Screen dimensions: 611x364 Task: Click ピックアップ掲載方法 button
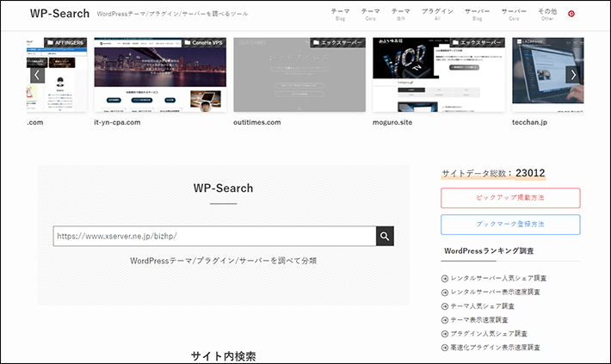pos(510,198)
